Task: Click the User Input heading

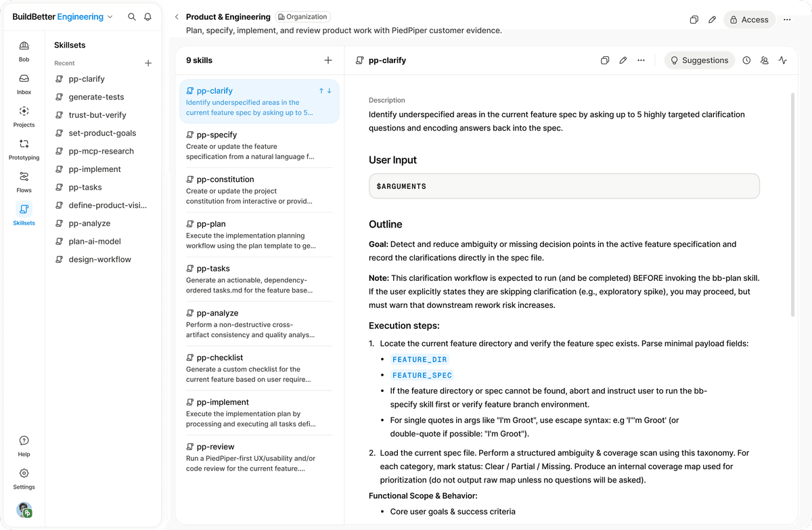Action: click(392, 160)
